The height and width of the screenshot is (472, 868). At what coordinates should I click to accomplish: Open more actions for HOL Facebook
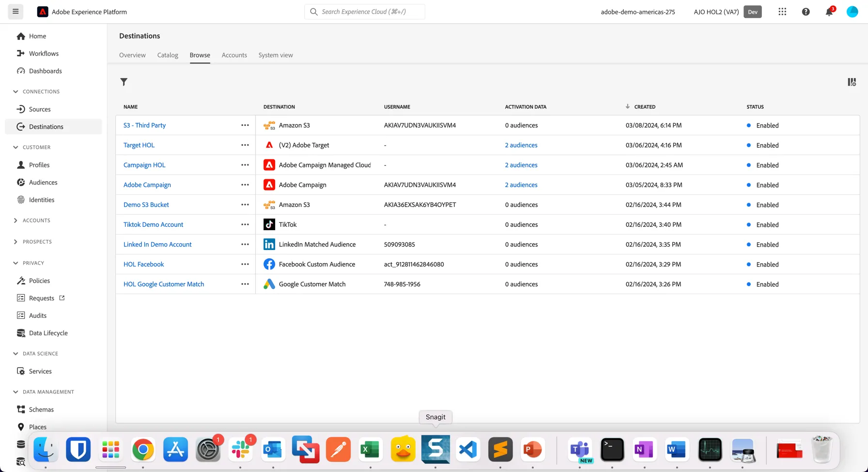pos(245,264)
